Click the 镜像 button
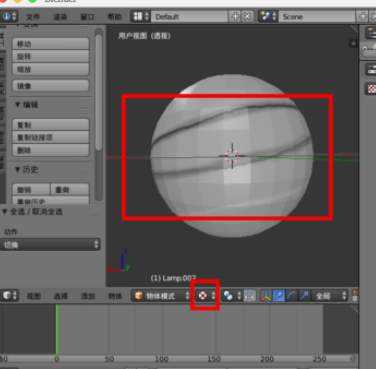 click(51, 86)
